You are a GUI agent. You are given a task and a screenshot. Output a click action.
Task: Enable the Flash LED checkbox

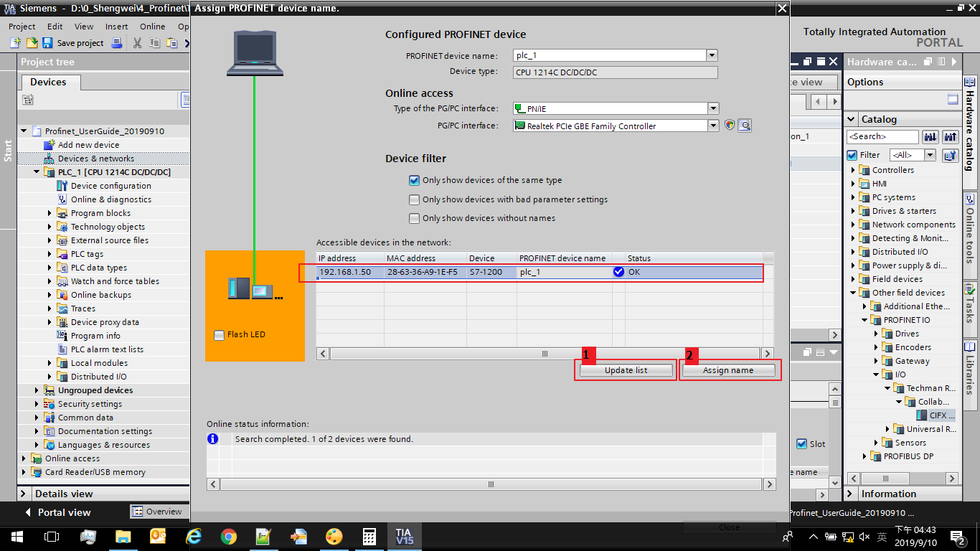coord(220,335)
